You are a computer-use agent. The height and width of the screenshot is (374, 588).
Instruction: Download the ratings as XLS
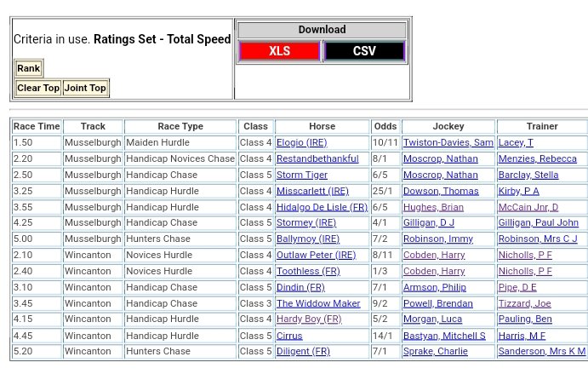(x=279, y=51)
